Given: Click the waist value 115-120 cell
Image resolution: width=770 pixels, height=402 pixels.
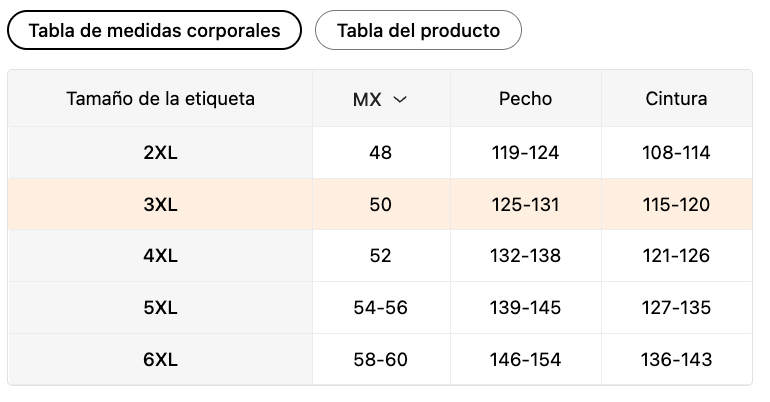Looking at the screenshot, I should point(676,205).
